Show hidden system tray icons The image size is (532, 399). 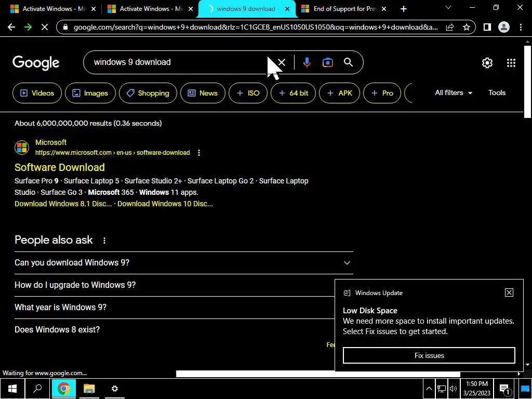pyautogui.click(x=429, y=389)
